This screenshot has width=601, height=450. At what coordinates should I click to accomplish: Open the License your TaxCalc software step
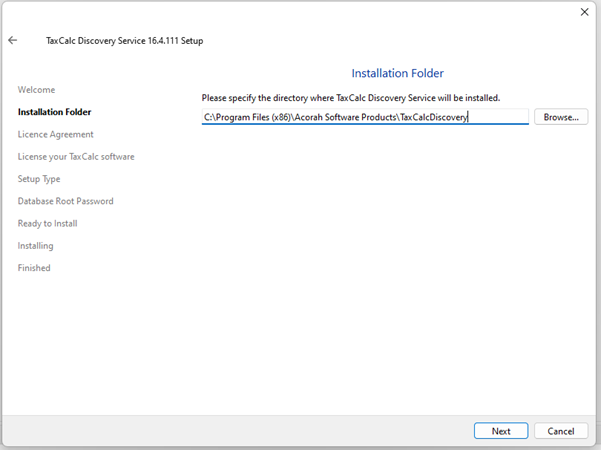pyautogui.click(x=76, y=157)
